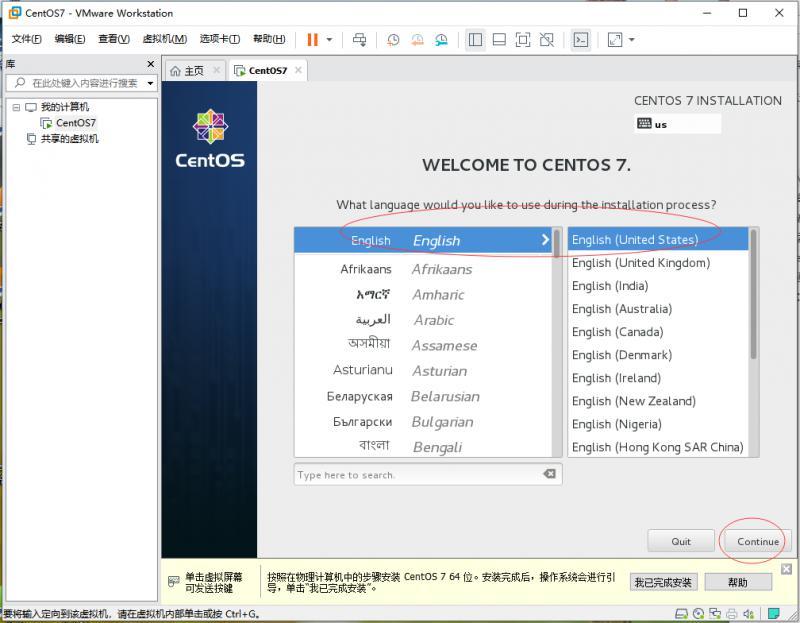Click the sound card status icon
This screenshot has height=623, width=800.
(748, 613)
